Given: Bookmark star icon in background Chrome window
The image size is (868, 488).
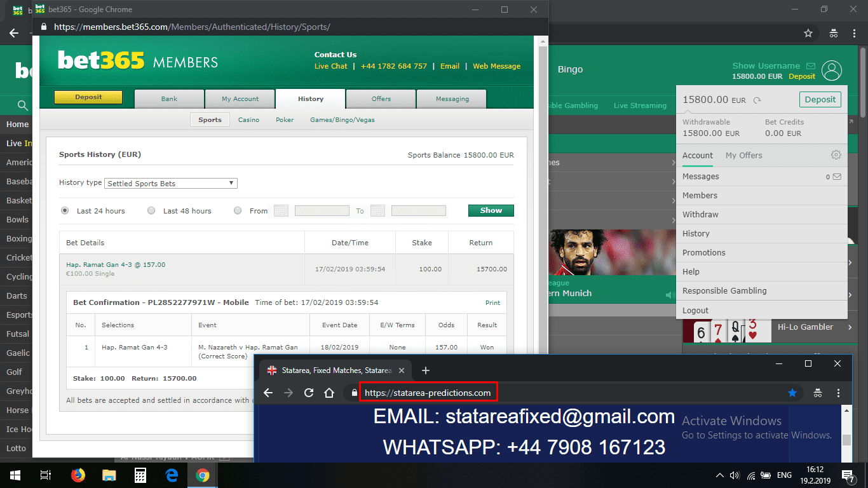Looking at the screenshot, I should pos(808,33).
